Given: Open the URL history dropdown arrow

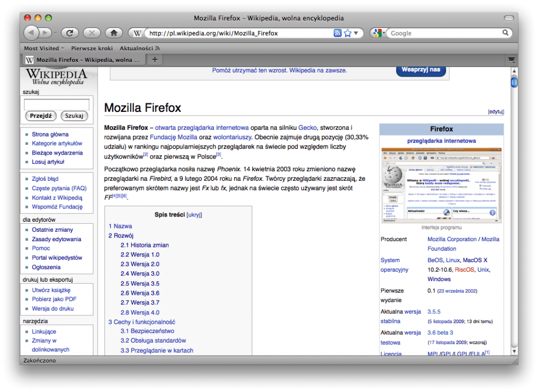Looking at the screenshot, I should [356, 33].
